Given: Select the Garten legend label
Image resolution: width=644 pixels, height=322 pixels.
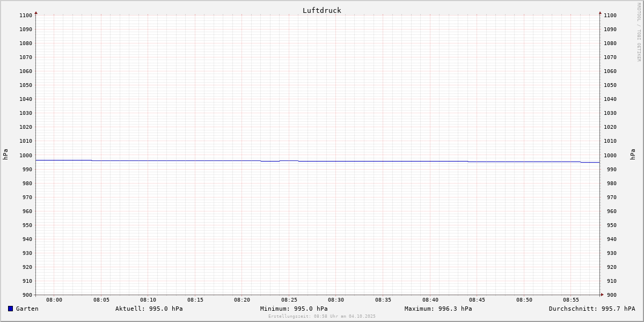Looking at the screenshot, I should click(x=27, y=309).
